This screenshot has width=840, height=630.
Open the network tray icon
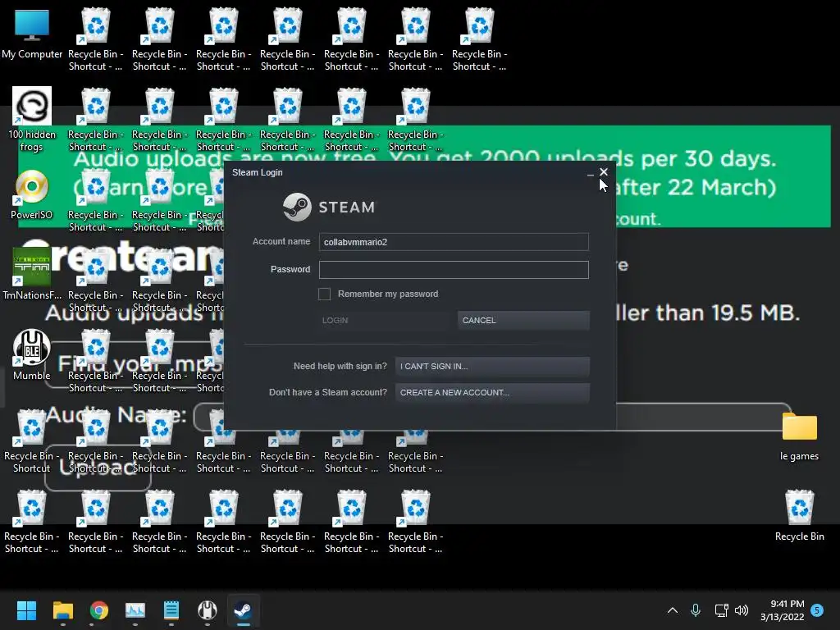721,610
